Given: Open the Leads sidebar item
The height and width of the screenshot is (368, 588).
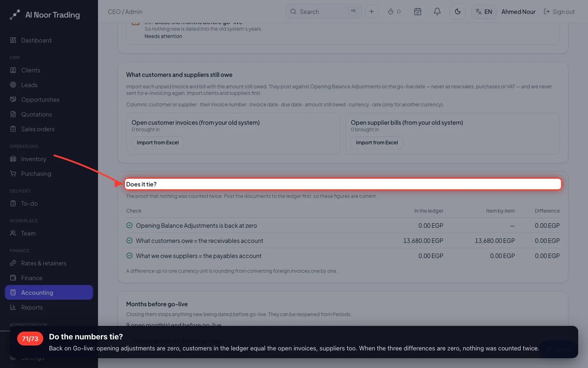Looking at the screenshot, I should 49,85.
